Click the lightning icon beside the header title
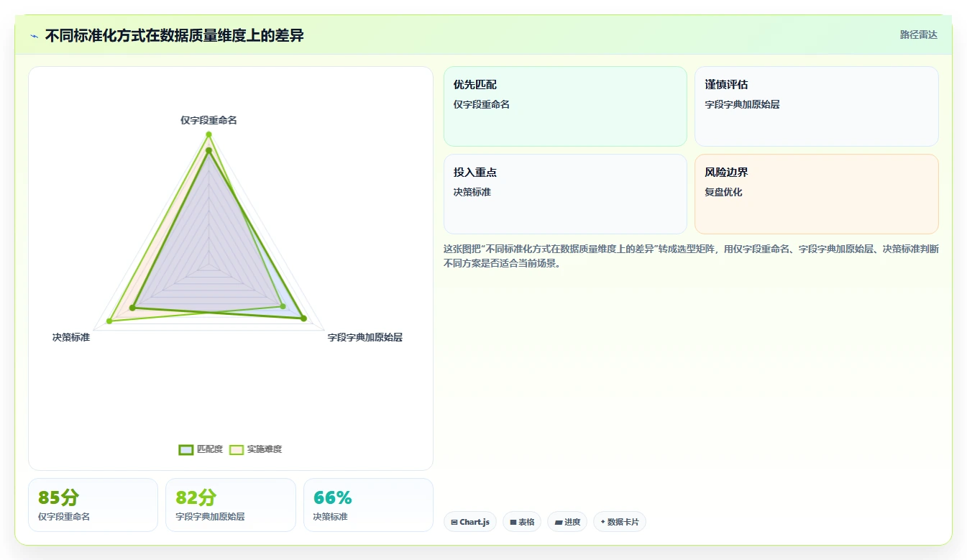This screenshot has width=967, height=560. coord(34,36)
